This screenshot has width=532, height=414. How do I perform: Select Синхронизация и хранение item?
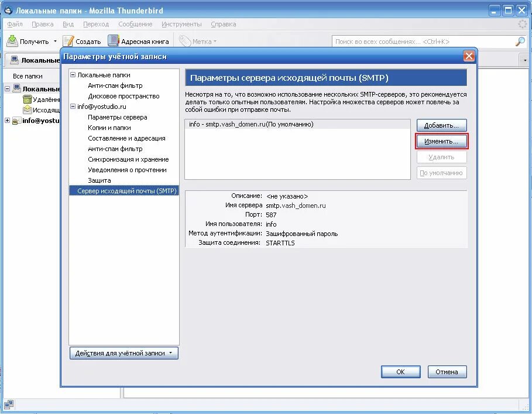click(128, 159)
